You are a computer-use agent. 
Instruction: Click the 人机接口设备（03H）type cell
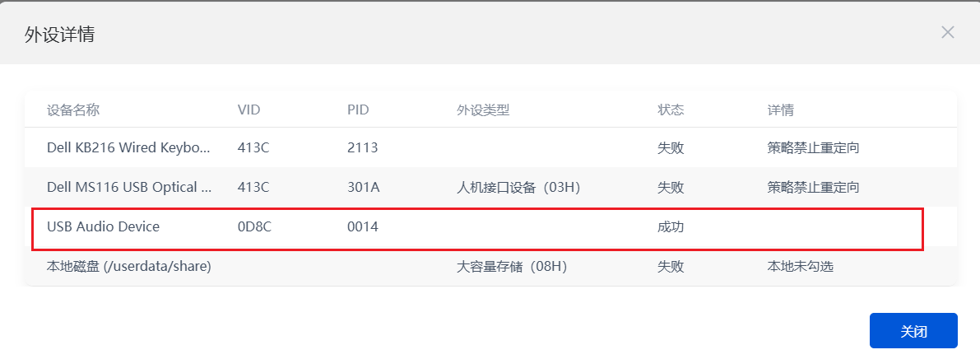pos(518,187)
